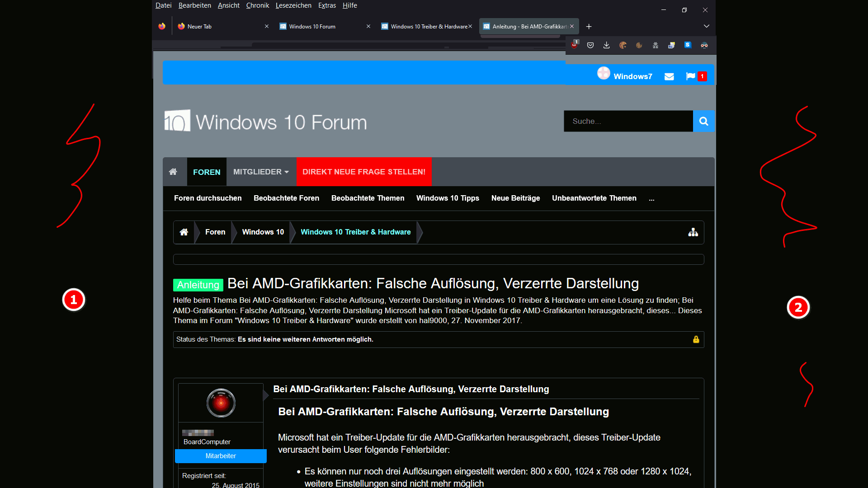Viewport: 868px width, 488px height.
Task: Open Unbeantwortete Themen link
Action: pyautogui.click(x=594, y=198)
